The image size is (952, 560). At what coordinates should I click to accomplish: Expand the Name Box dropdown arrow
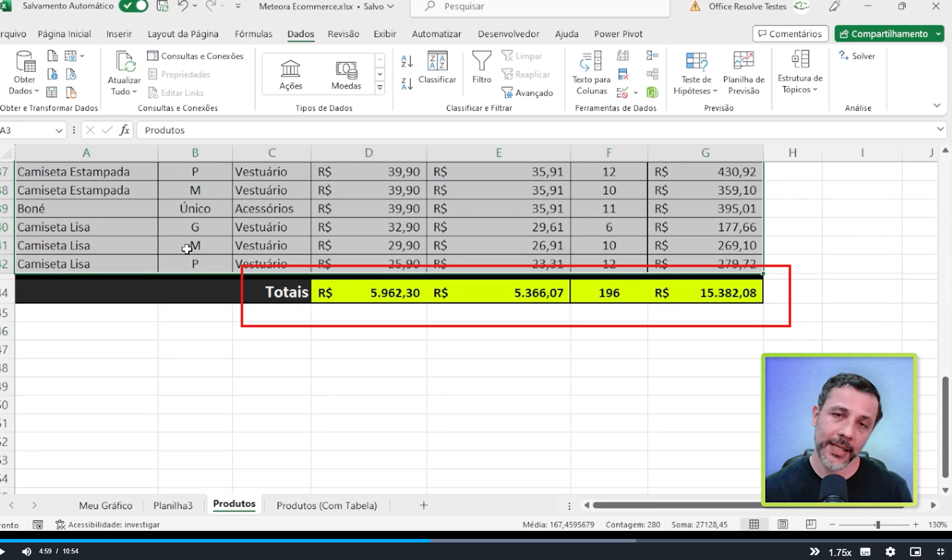[x=59, y=130]
